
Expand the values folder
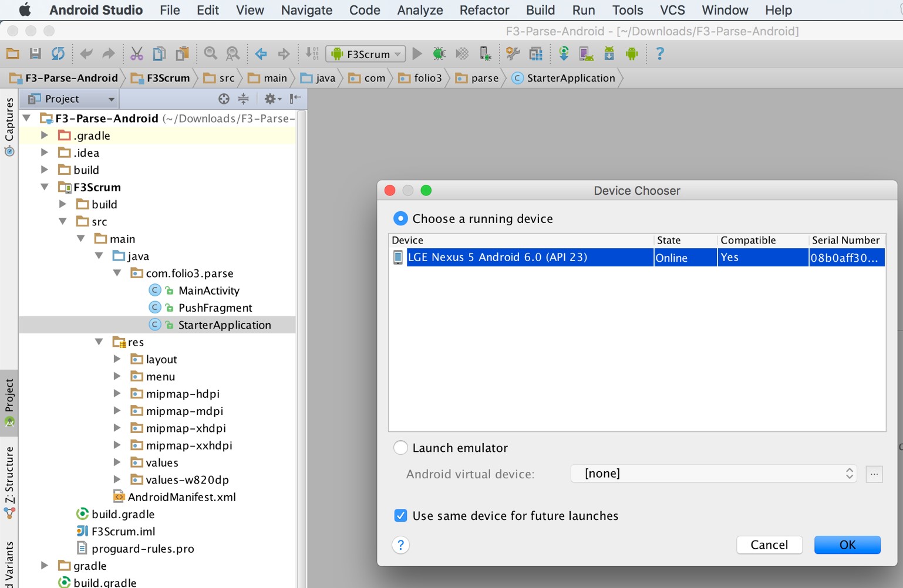click(x=117, y=462)
